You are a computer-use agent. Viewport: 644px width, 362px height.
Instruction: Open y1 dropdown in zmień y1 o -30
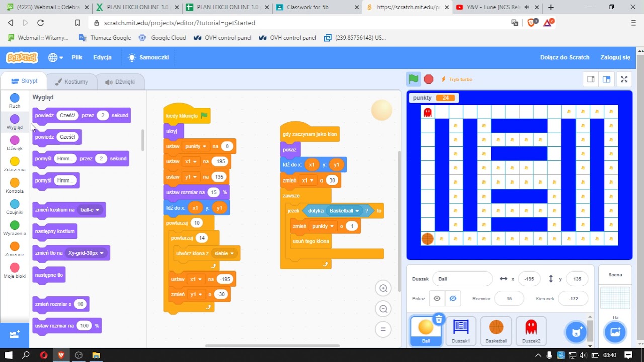pos(196,294)
